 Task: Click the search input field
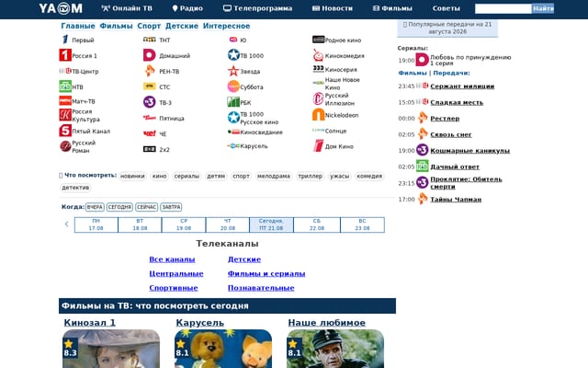pyautogui.click(x=503, y=8)
